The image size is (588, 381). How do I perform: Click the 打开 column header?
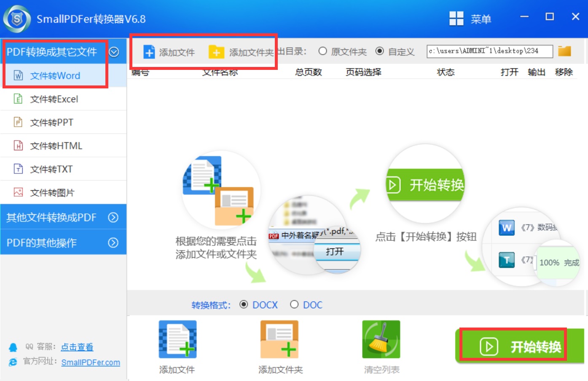[x=510, y=72]
